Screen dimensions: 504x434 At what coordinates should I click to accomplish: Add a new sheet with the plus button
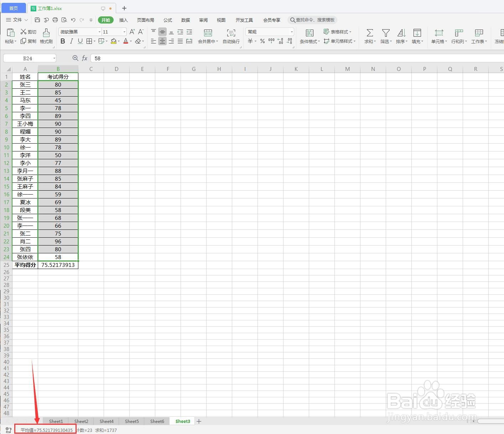click(199, 421)
